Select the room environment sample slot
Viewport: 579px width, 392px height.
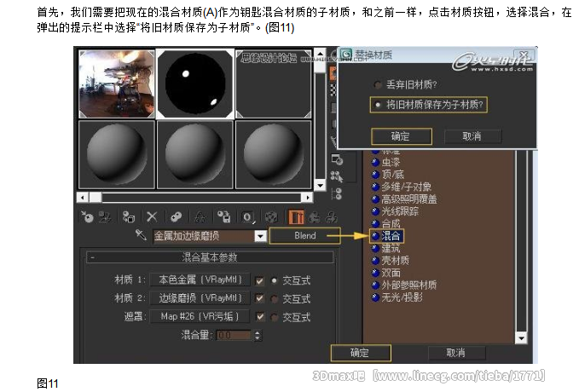(x=117, y=84)
